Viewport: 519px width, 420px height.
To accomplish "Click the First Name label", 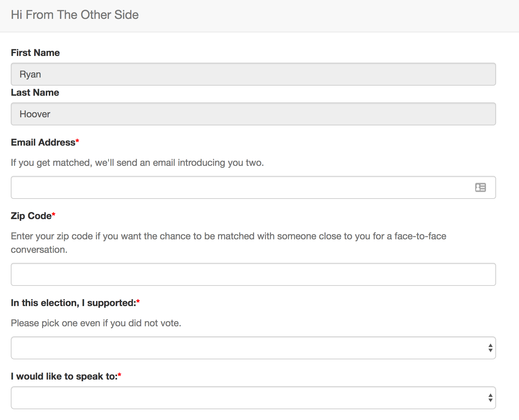I will [35, 53].
